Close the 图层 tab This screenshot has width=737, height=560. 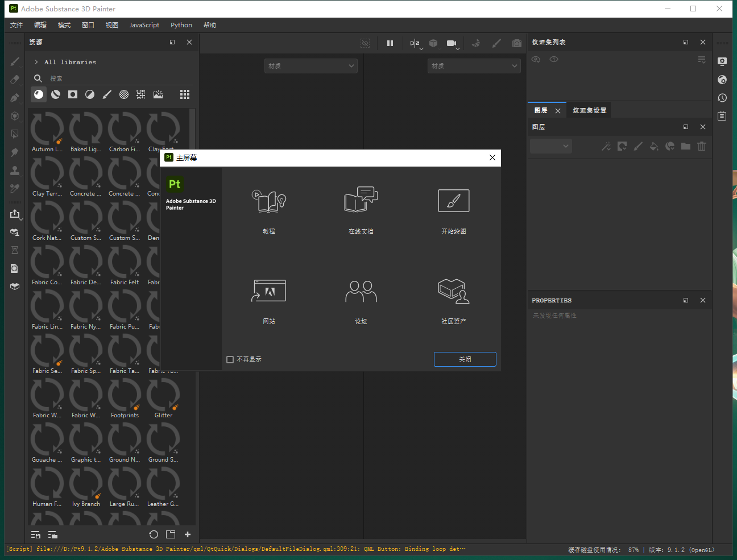click(558, 111)
